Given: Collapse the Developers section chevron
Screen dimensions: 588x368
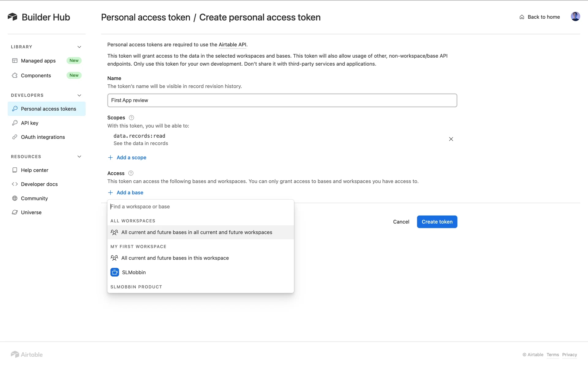Looking at the screenshot, I should click(79, 95).
